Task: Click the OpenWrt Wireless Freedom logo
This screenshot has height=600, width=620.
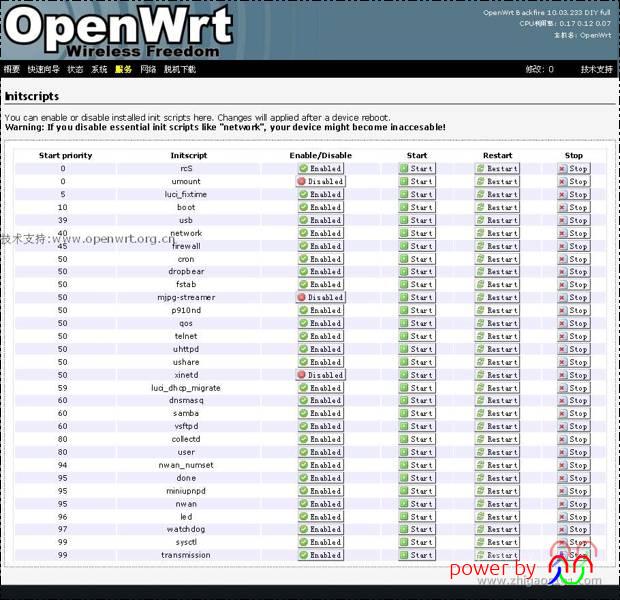Action: [118, 30]
